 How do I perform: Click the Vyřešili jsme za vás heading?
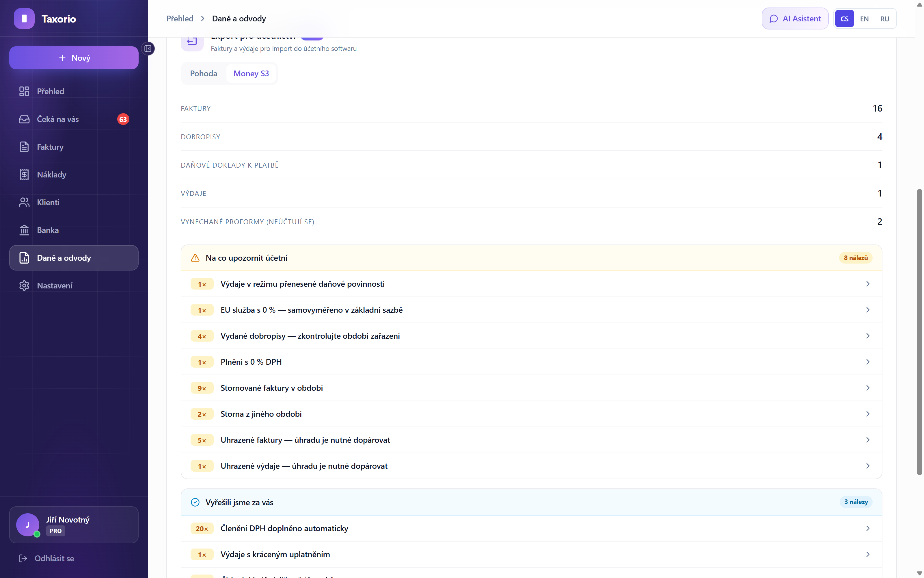click(239, 502)
